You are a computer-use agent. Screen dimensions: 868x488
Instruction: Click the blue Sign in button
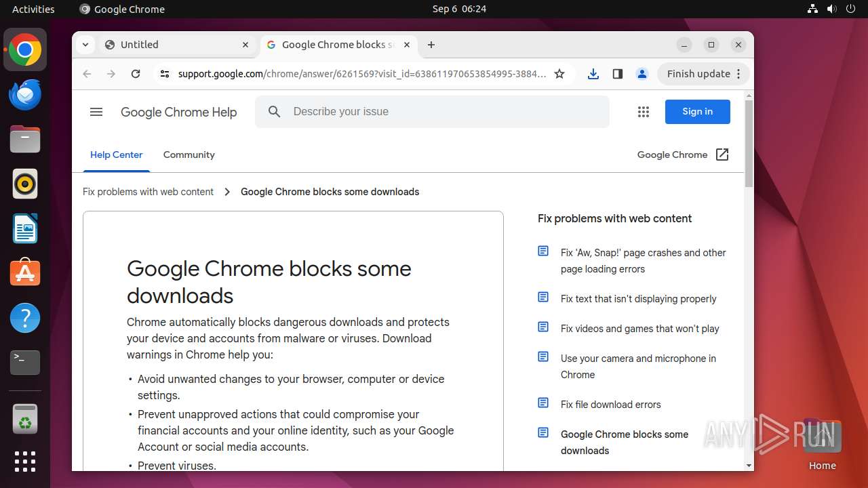pos(698,112)
